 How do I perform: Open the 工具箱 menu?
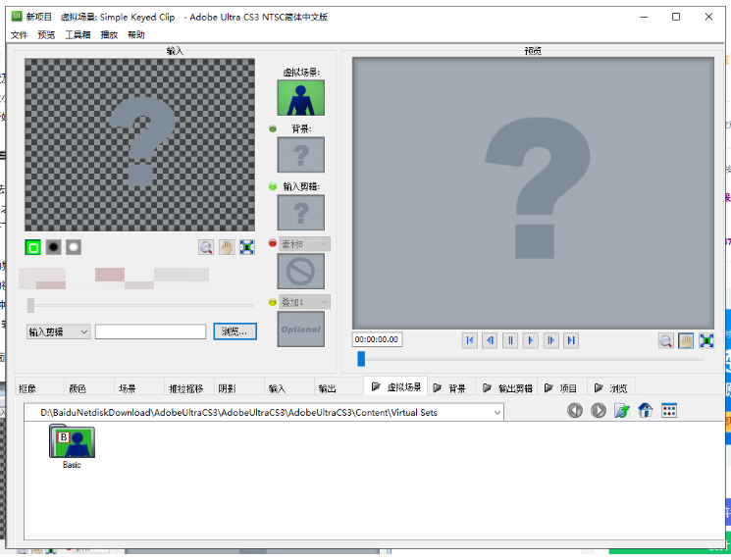[x=78, y=35]
